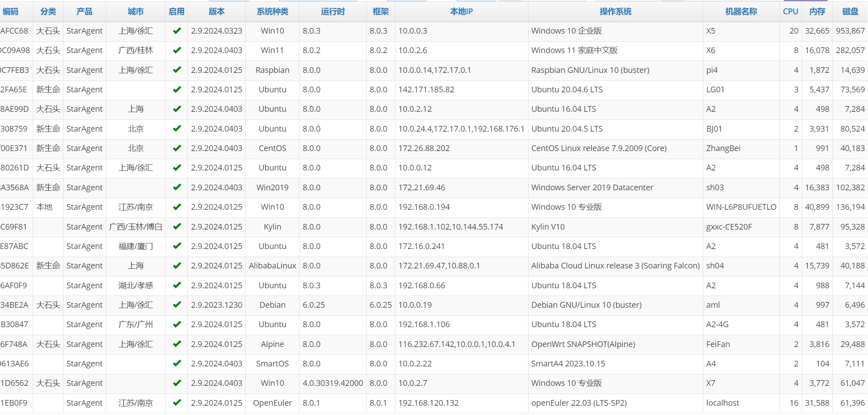Sort by the 城市 column header
The width and height of the screenshot is (868, 415).
tap(136, 12)
